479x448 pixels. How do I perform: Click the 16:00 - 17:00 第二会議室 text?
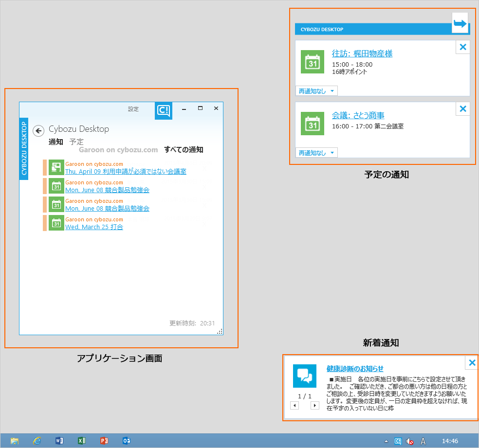pyautogui.click(x=368, y=126)
